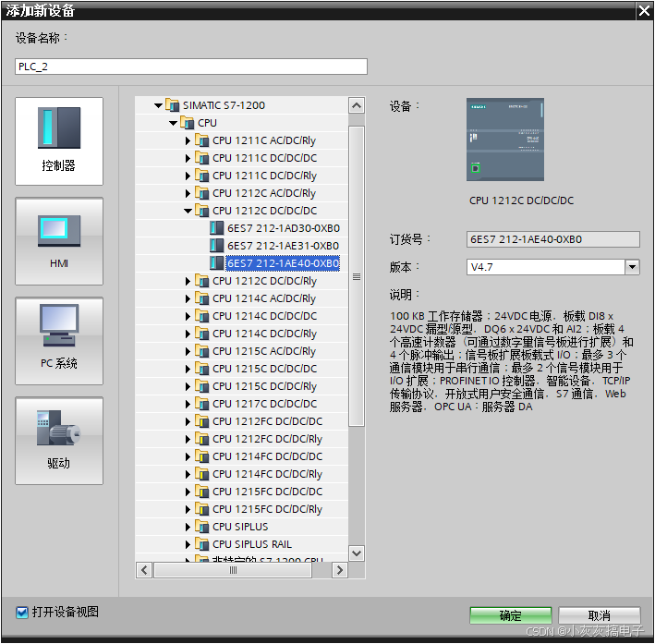655x644 pixels.
Task: Click the tree scroll right arrow
Action: [340, 570]
